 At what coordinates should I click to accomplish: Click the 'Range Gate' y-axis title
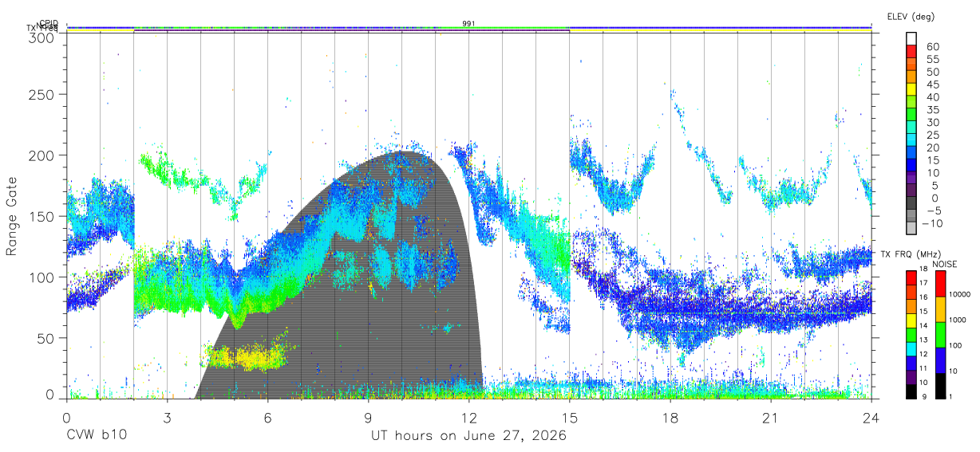12,216
